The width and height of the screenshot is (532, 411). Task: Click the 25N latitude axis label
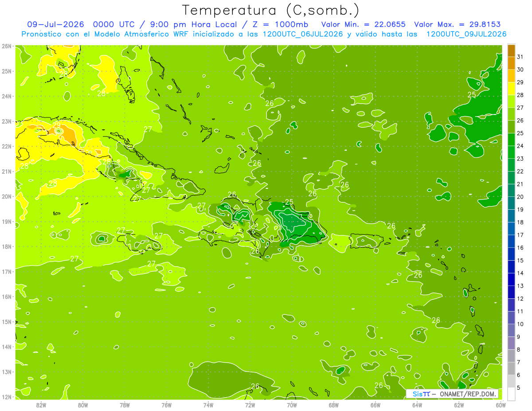pyautogui.click(x=6, y=71)
